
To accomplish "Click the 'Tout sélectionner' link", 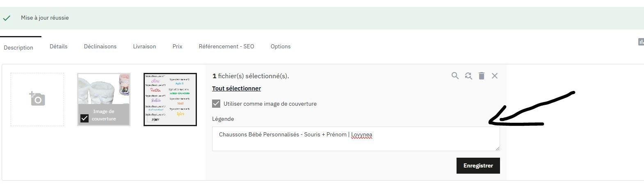I will (236, 88).
